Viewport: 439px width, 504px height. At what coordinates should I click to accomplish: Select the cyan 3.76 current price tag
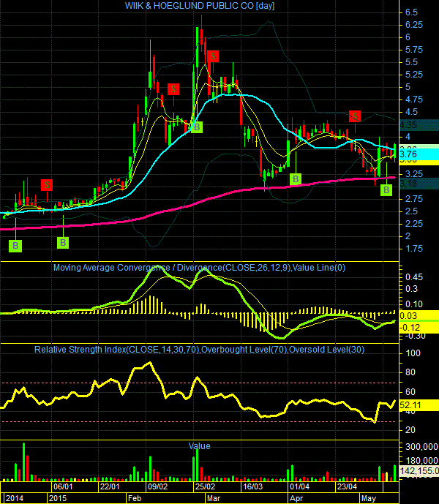click(419, 154)
